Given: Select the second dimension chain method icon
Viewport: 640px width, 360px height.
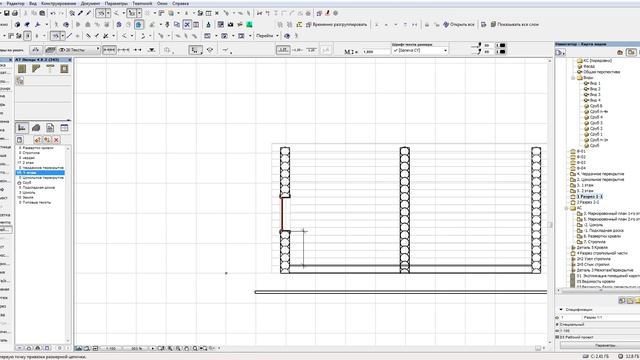Looking at the screenshot, I should click(123, 50).
